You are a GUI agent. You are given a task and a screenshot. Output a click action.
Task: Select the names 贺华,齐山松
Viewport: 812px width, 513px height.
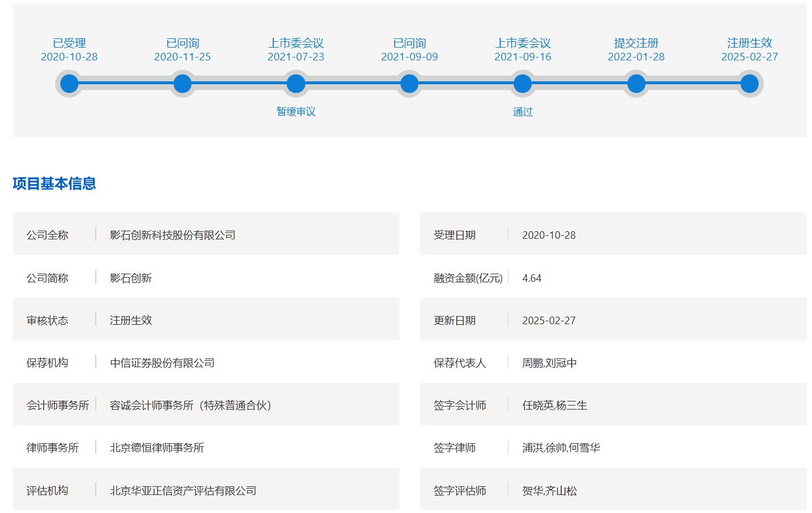coord(550,491)
